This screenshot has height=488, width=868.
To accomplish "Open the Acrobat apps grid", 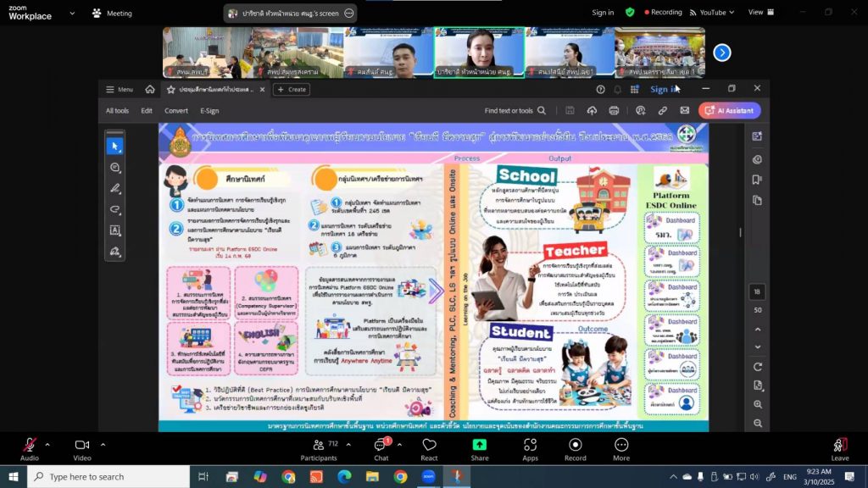I will tap(634, 89).
